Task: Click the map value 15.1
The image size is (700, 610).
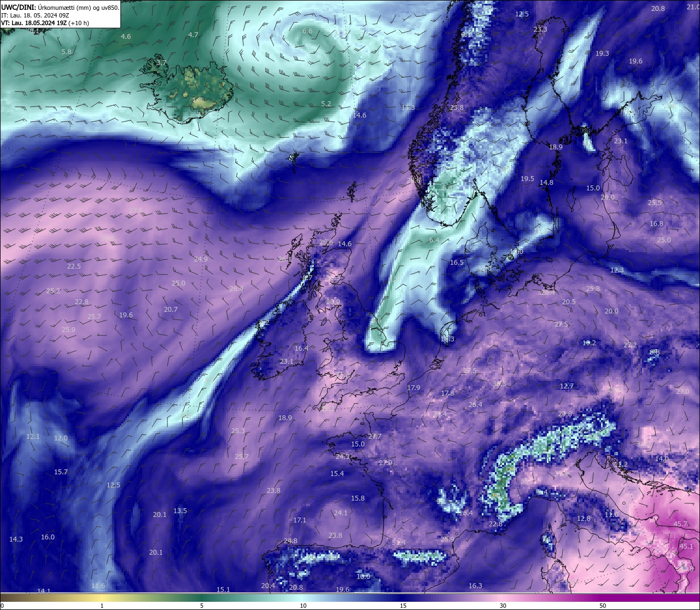Action: 223,589
